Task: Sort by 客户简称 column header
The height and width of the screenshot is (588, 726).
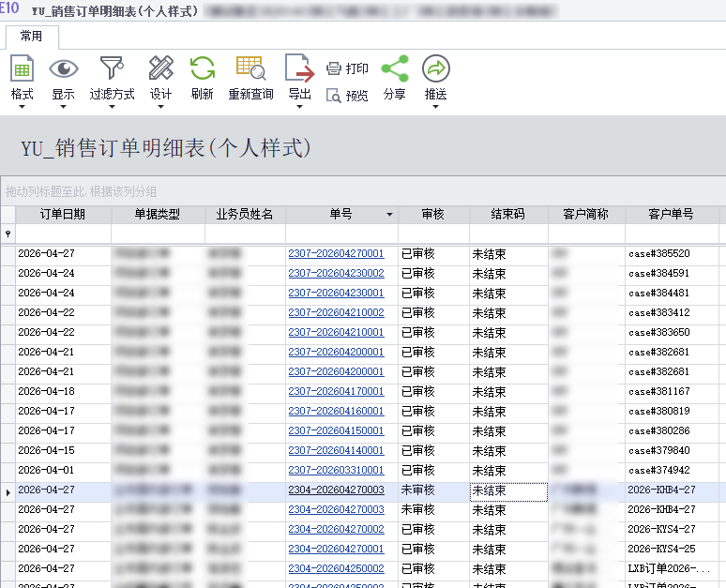Action: [x=586, y=215]
